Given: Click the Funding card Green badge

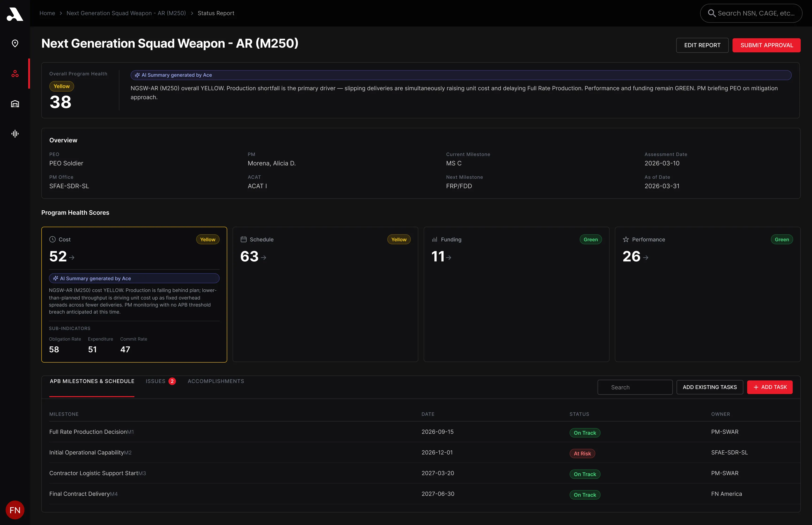Looking at the screenshot, I should (591, 239).
